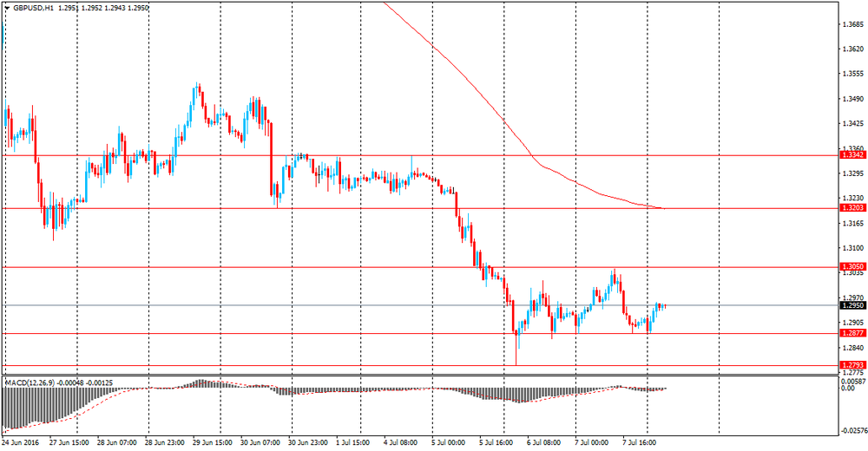Screen dimensions: 868x451
Task: Click the 27 Jun 15:00 time label
Action: coord(69,442)
